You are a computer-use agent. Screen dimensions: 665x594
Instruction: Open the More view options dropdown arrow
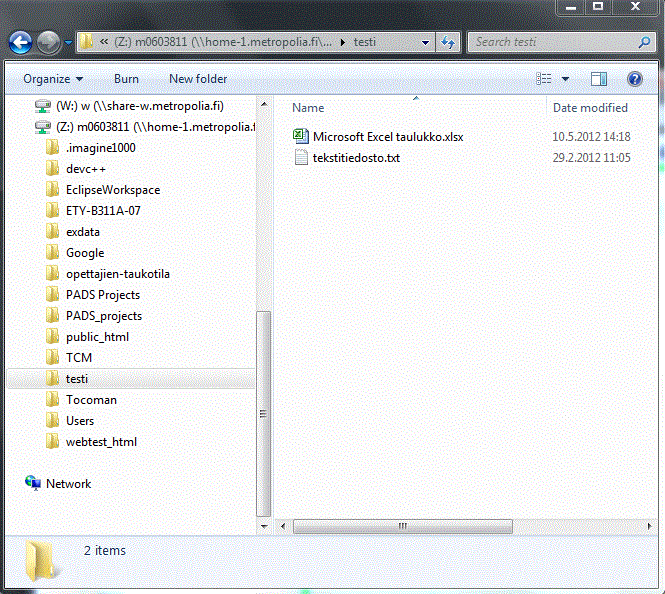(565, 79)
